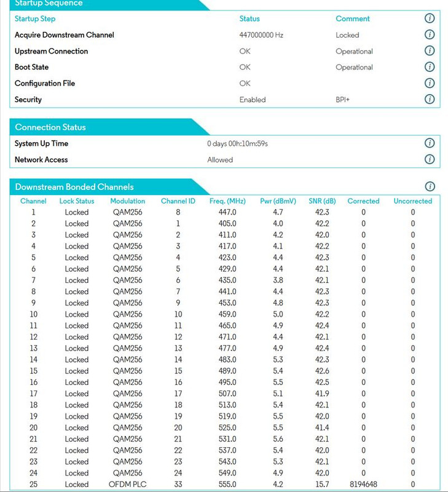Image resolution: width=448 pixels, height=492 pixels.
Task: Click frequency 525.0 cell
Action: (x=227, y=427)
